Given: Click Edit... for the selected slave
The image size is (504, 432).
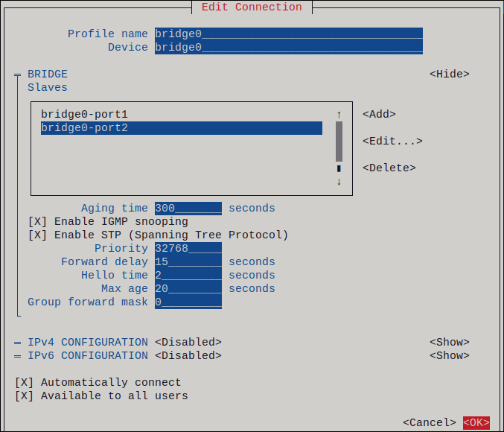Looking at the screenshot, I should pos(392,142).
